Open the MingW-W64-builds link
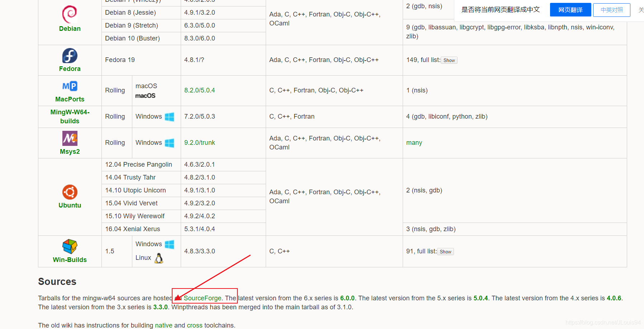Image resolution: width=644 pixels, height=329 pixels. [70, 116]
